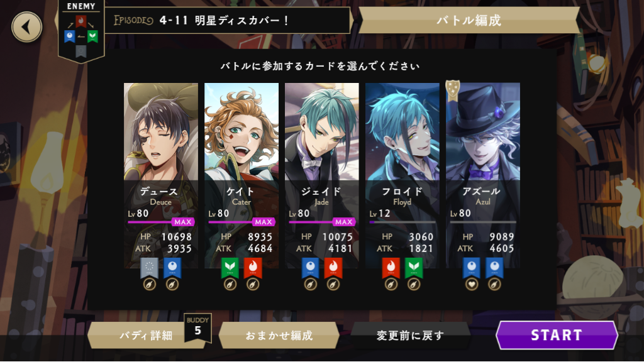Select Floyd's red fire magic icon
The image size is (644, 362).
[391, 267]
